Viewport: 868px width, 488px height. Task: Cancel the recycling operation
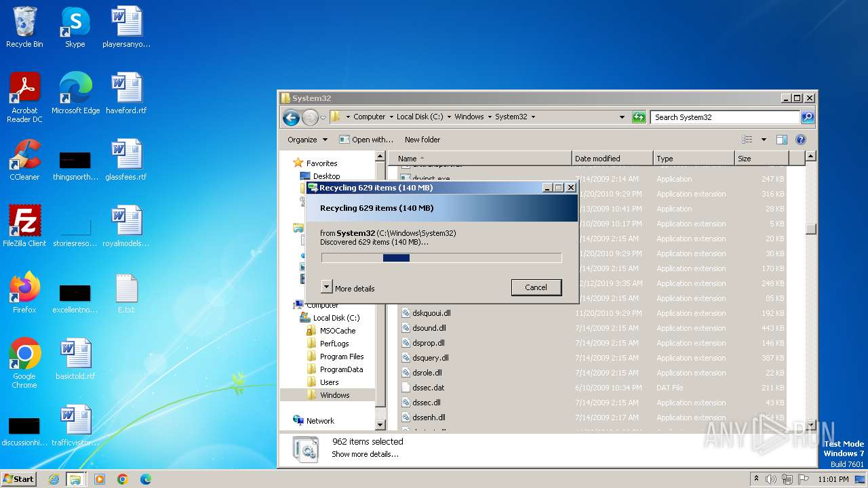tap(536, 287)
